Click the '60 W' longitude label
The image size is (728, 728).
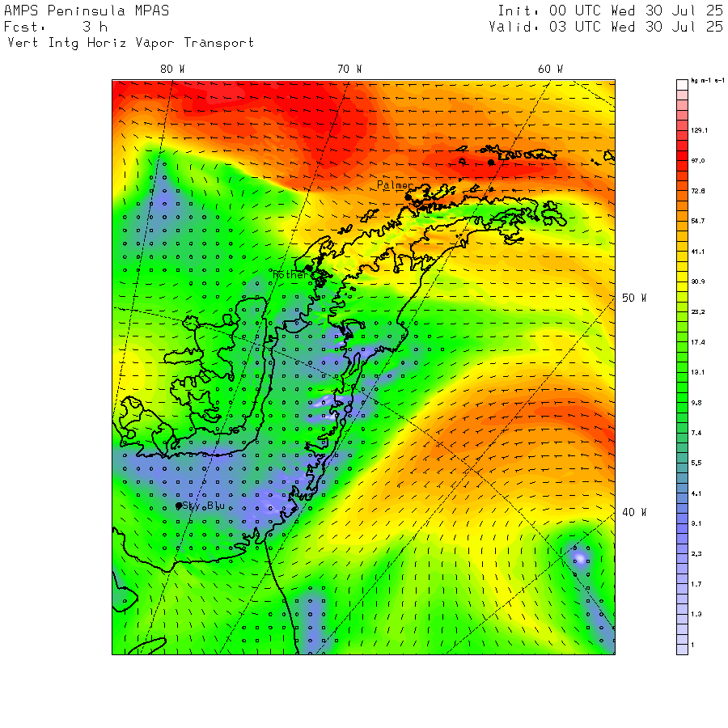pos(550,70)
